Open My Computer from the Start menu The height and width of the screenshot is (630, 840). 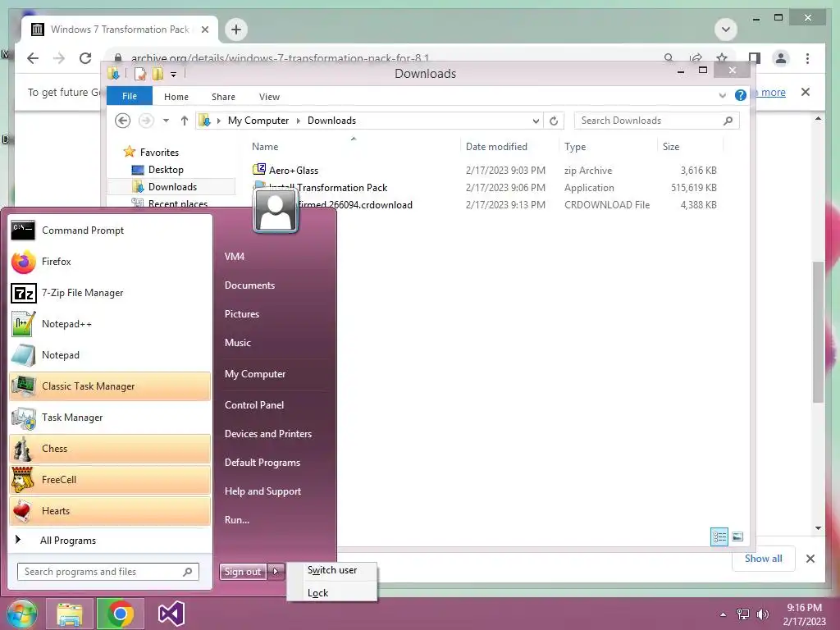pos(255,374)
